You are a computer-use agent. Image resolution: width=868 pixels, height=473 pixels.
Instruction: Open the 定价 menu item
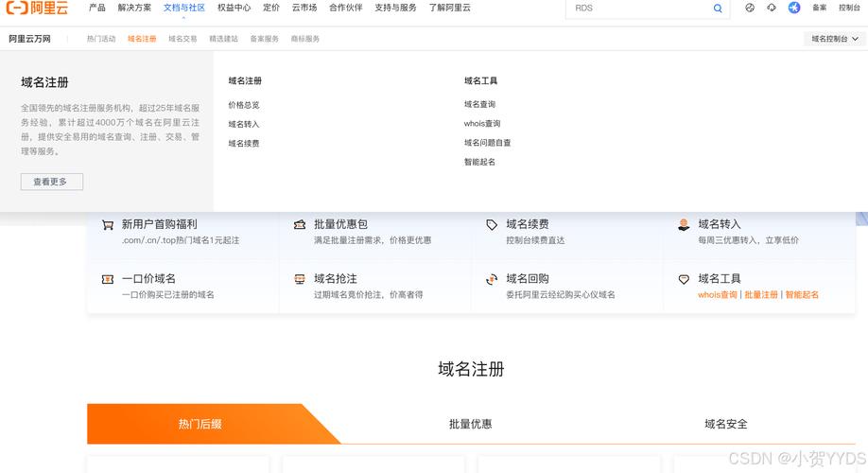[271, 8]
